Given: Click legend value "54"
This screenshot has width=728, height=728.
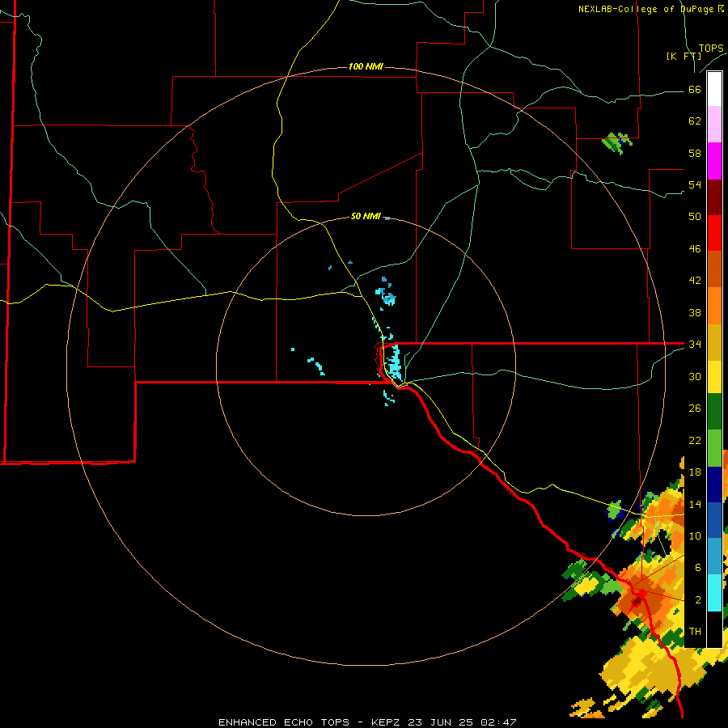Looking at the screenshot, I should pyautogui.click(x=695, y=184).
